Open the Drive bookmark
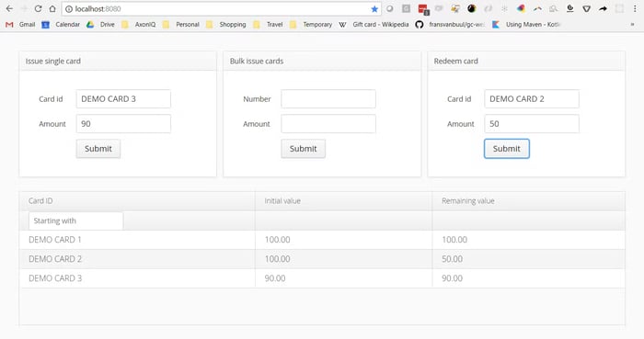The height and width of the screenshot is (339, 644). (x=100, y=25)
